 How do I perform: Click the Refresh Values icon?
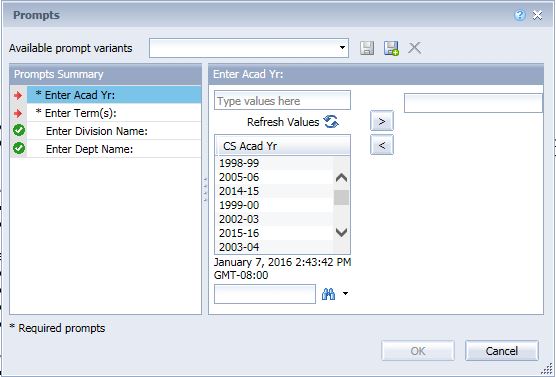pos(331,122)
